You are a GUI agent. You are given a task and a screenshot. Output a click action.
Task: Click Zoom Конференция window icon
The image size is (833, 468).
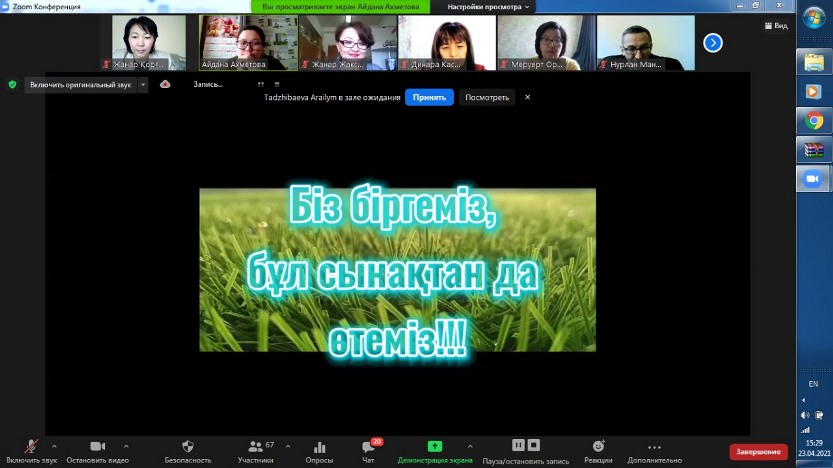click(x=5, y=6)
